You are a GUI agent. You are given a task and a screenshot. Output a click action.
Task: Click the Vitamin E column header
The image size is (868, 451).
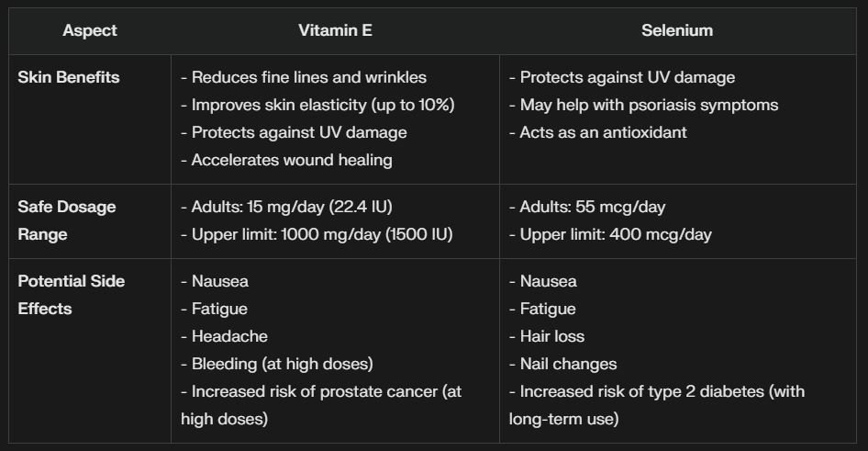[x=335, y=30]
